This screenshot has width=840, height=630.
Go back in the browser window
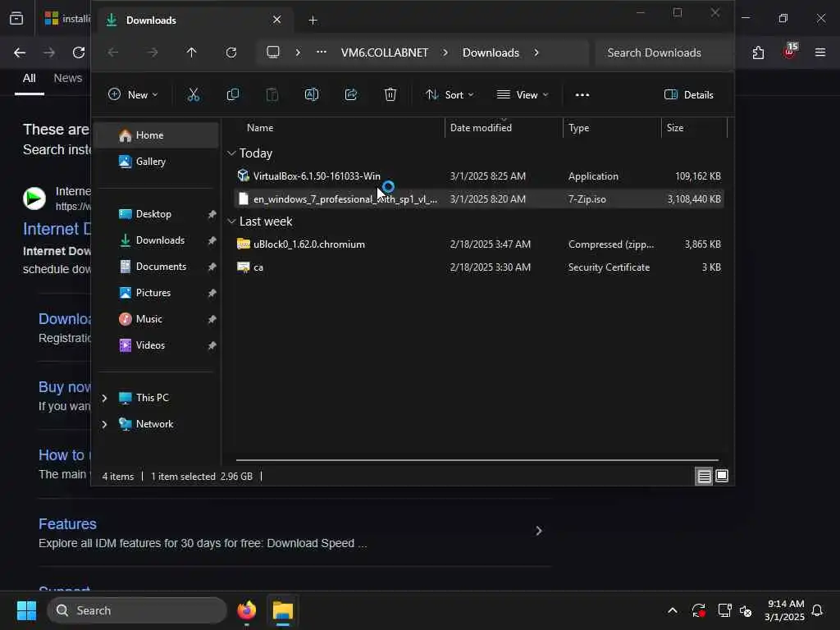[x=20, y=52]
